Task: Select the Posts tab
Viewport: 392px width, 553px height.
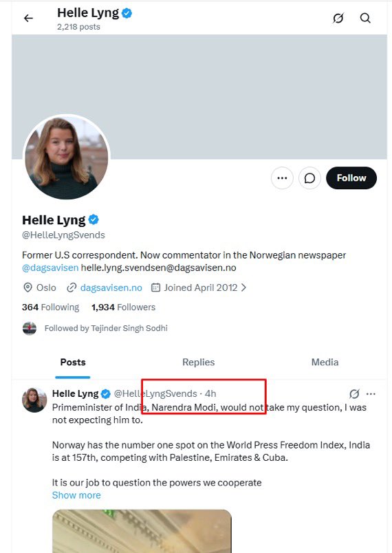Action: coord(73,362)
